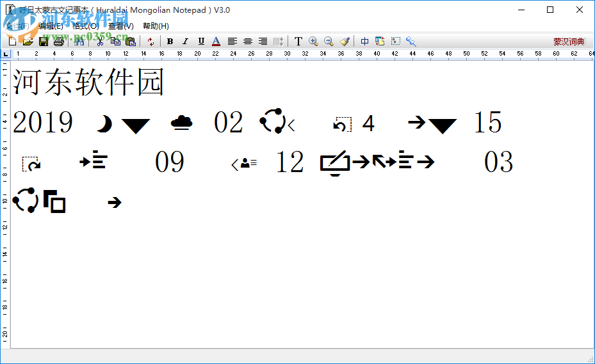
Task: Open the 帮助(H) menu
Action: [x=156, y=26]
